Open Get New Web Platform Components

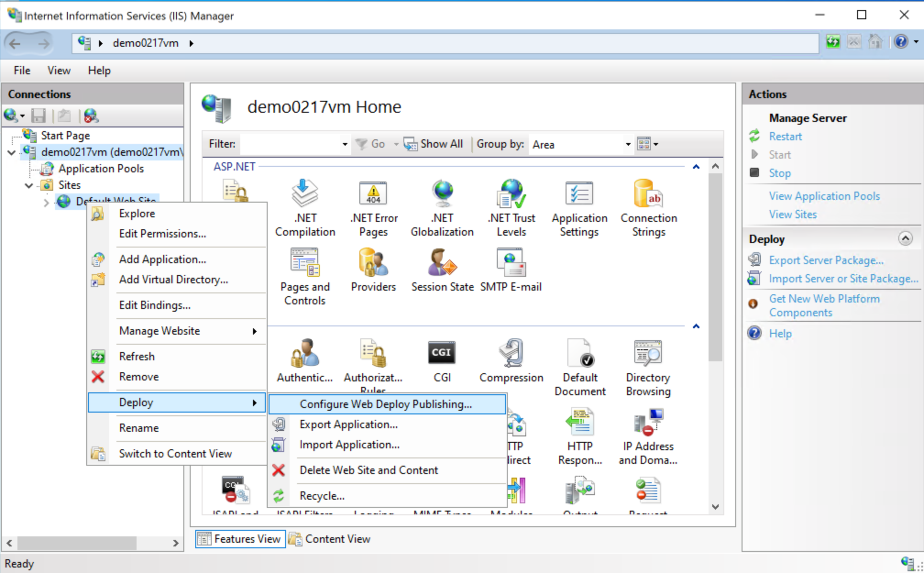(x=824, y=305)
